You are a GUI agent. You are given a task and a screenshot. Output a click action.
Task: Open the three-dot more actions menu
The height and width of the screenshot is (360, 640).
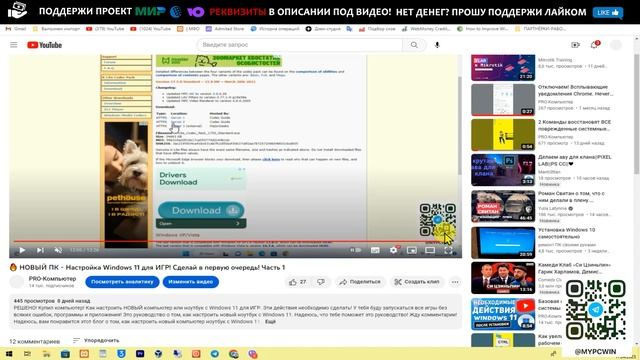click(x=455, y=282)
